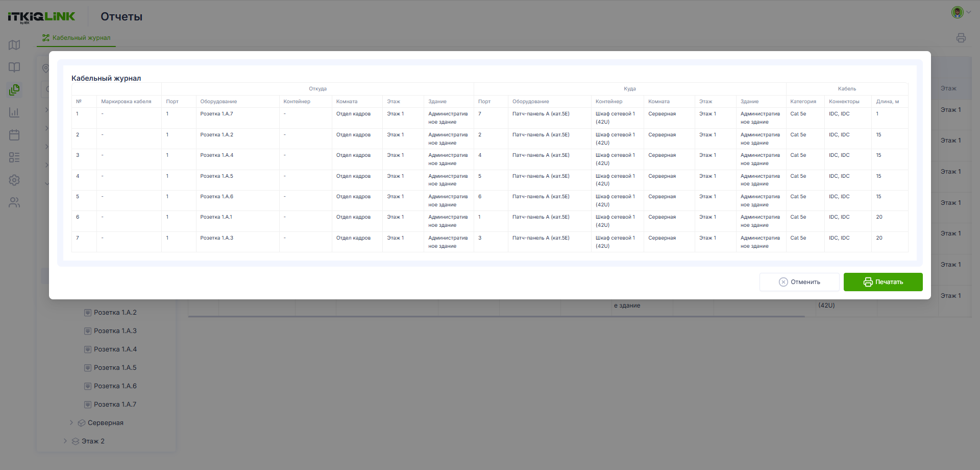
Task: Click the Отменить button
Action: point(799,282)
